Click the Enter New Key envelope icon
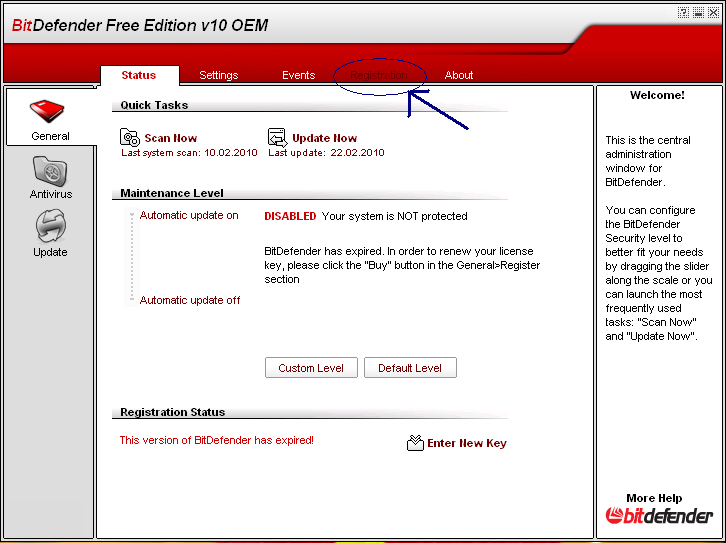The width and height of the screenshot is (726, 543). tap(415, 443)
